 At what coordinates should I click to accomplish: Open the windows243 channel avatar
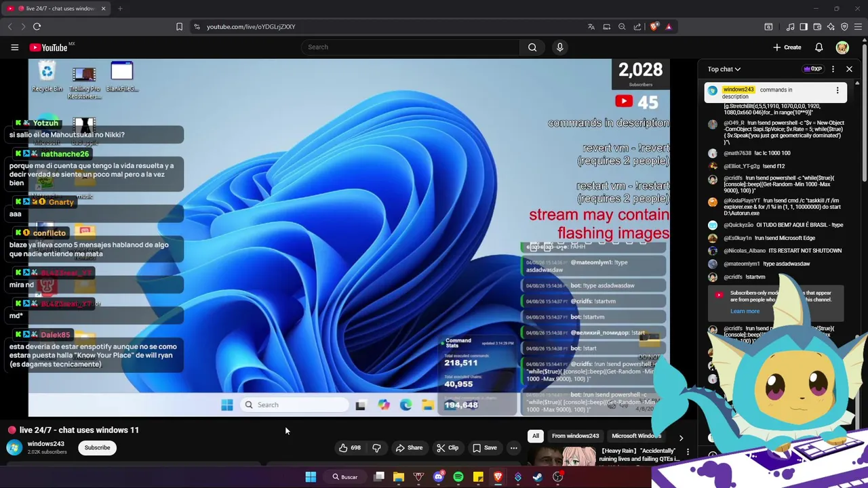(14, 447)
